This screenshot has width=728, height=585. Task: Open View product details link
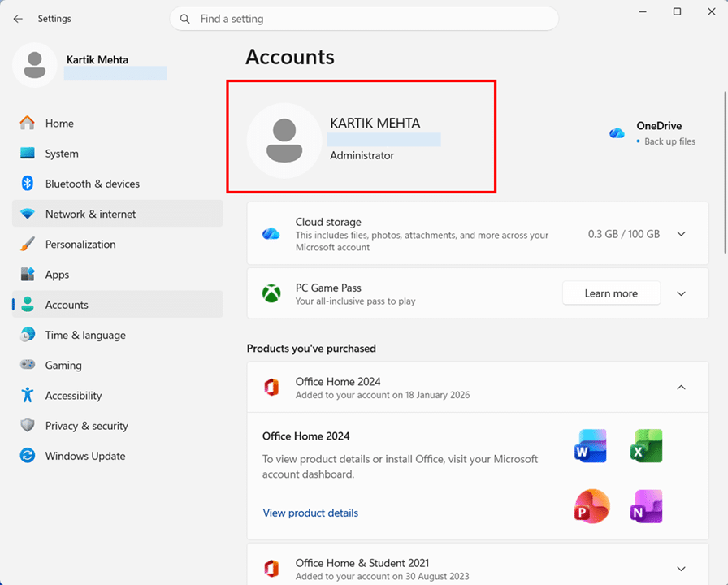click(310, 513)
